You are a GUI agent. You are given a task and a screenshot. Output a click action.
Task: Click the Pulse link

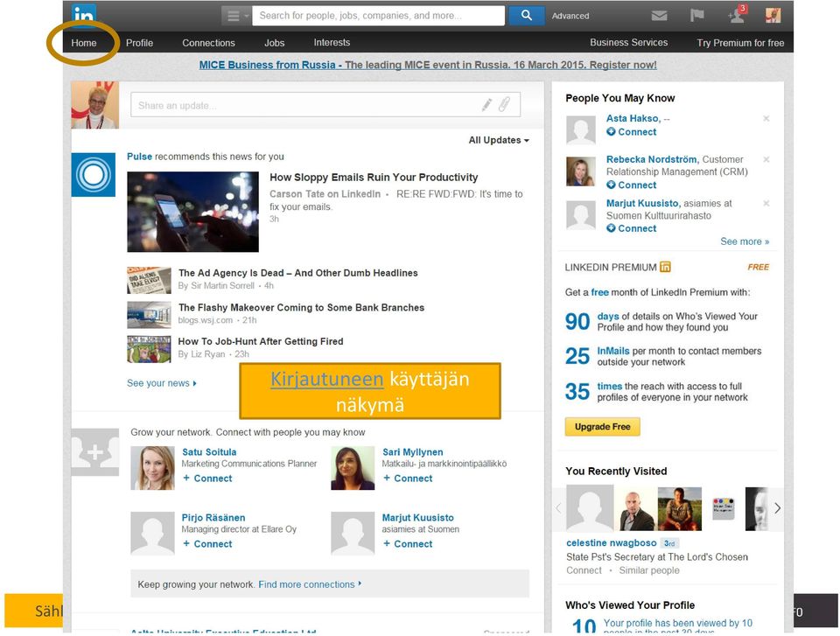coord(139,157)
